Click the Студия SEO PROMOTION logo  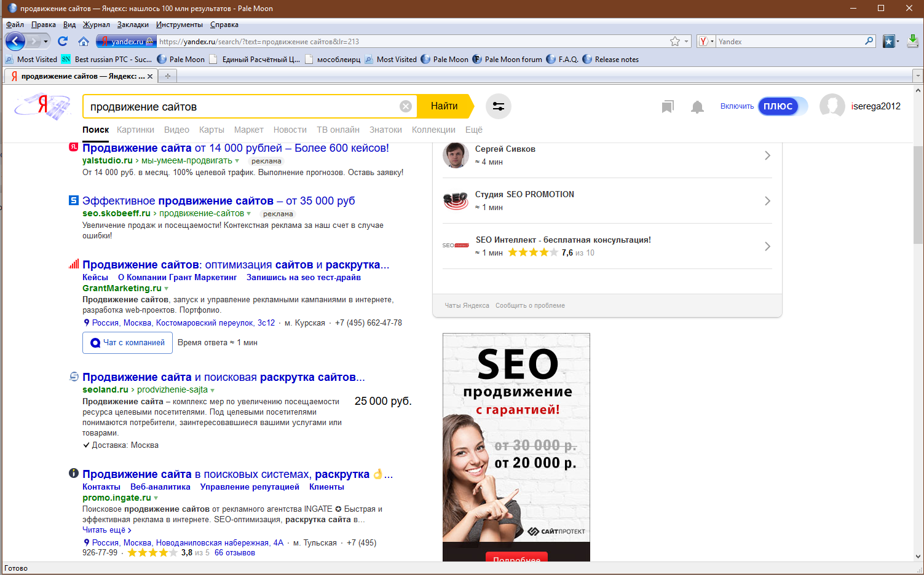click(456, 201)
